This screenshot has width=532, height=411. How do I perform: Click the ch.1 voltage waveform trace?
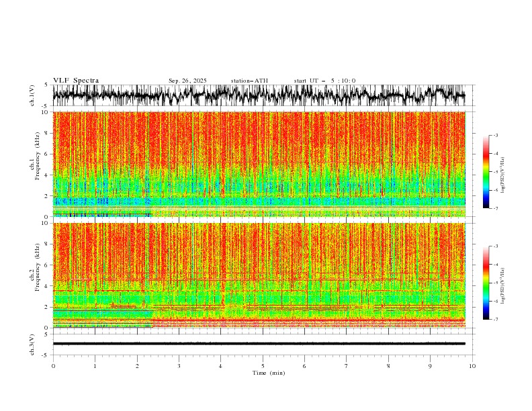(x=259, y=95)
